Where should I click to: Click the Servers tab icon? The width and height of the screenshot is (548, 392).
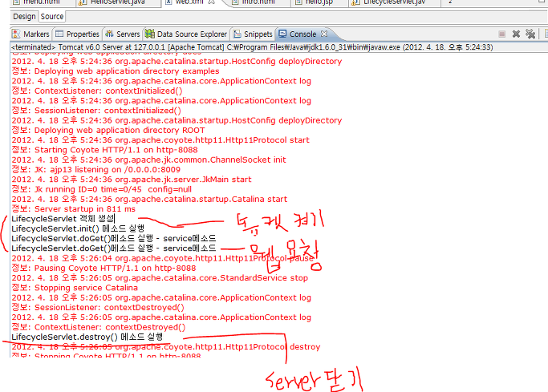(x=109, y=34)
